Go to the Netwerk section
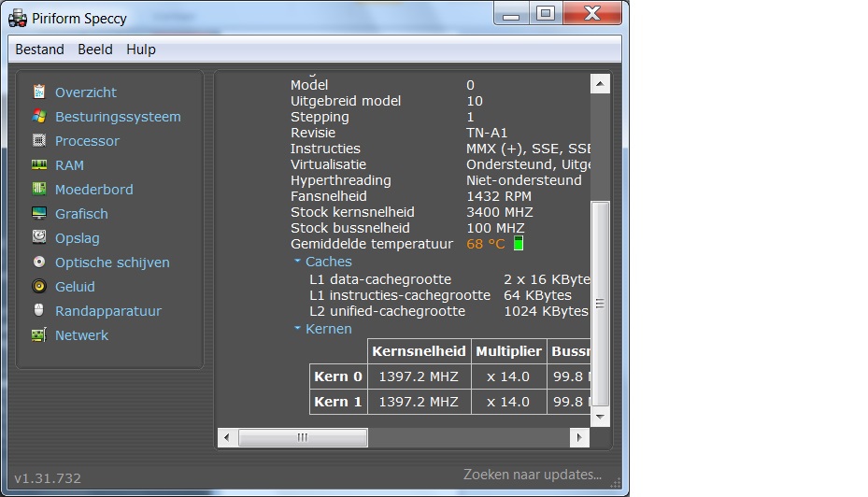This screenshot has width=868, height=497. 81,334
